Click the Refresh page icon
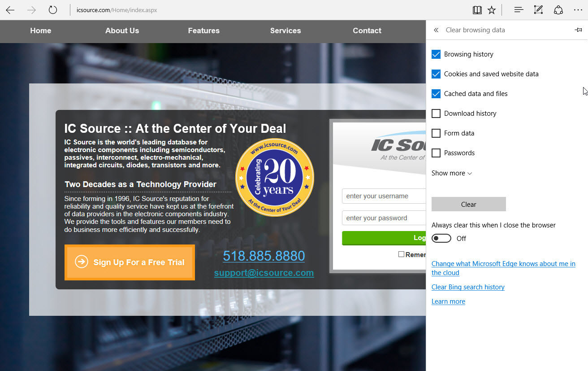The image size is (588, 371). [53, 10]
